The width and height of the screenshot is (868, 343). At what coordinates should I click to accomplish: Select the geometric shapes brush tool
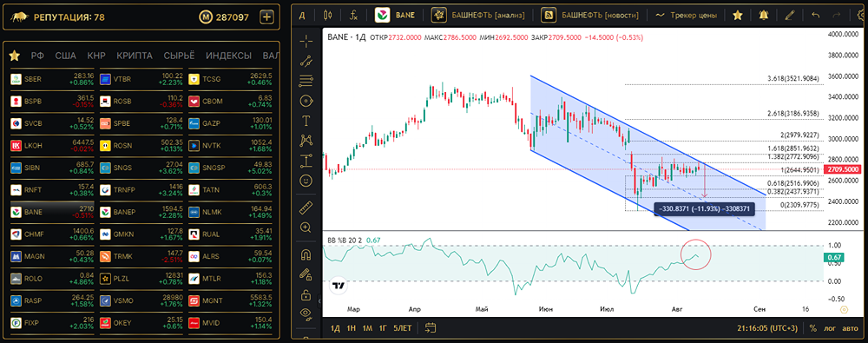306,101
